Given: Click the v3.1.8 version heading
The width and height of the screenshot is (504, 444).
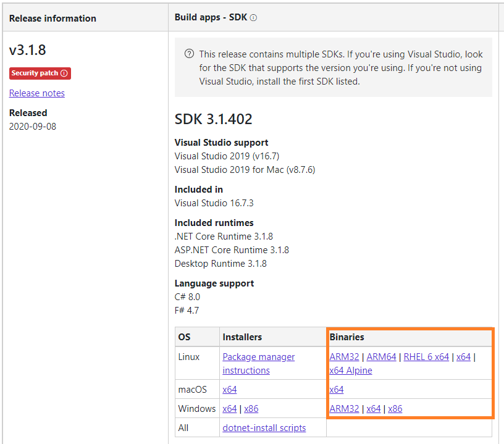Looking at the screenshot, I should (x=27, y=50).
